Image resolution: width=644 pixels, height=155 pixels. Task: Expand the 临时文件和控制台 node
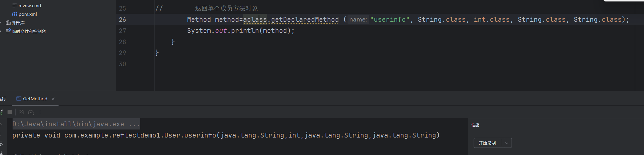click(1, 31)
